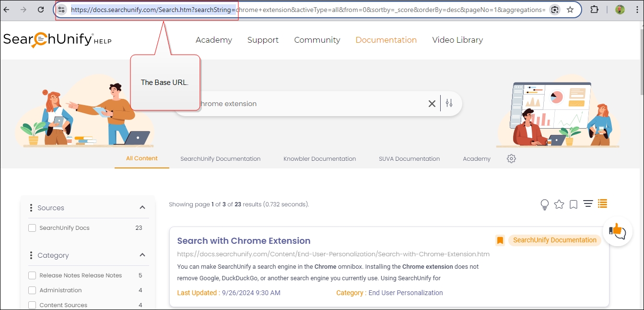Collapse the Category filter section
This screenshot has height=310, width=644.
[142, 255]
